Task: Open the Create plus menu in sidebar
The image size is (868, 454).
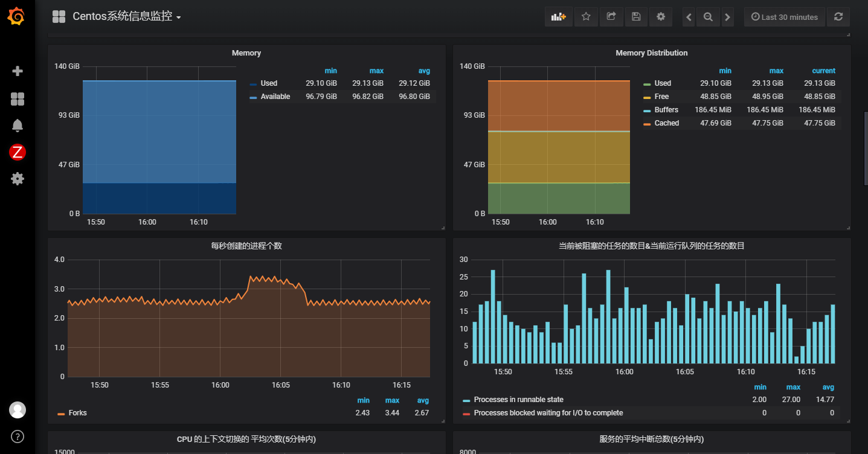Action: click(x=18, y=71)
